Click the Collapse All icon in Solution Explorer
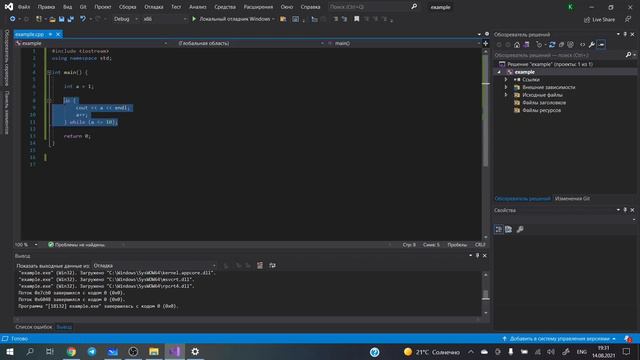640x360 pixels. point(561,44)
